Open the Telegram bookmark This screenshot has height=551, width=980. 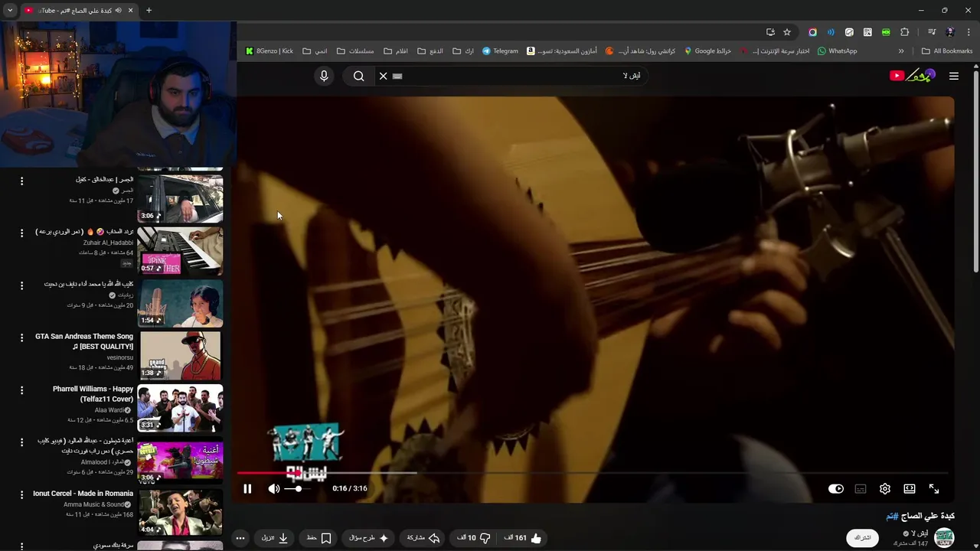500,51
